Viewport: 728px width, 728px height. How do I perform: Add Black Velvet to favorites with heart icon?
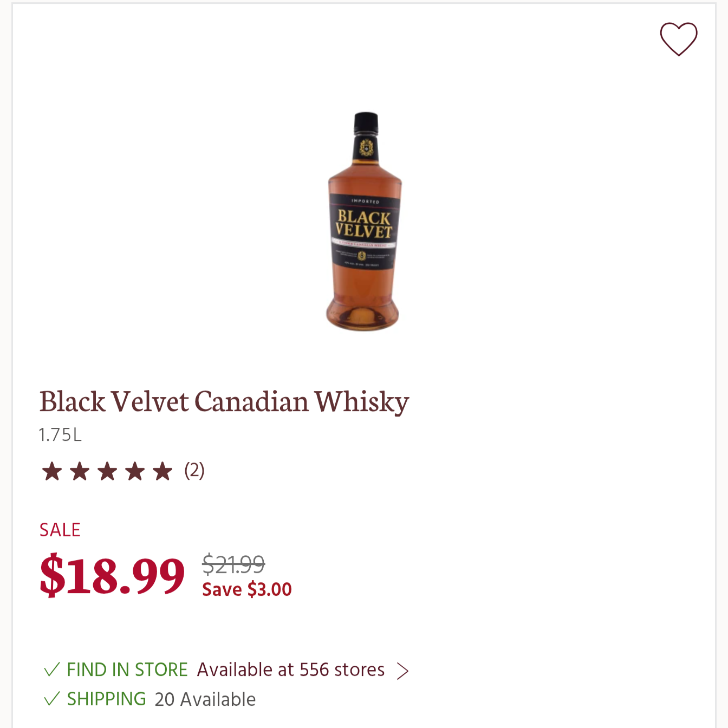point(678,39)
